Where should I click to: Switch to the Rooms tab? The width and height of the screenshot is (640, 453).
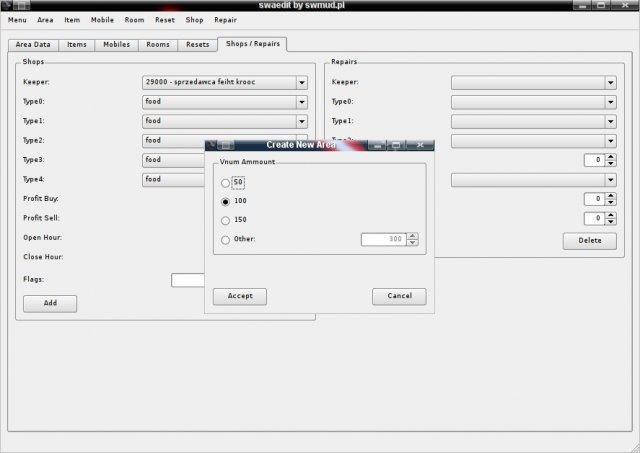[x=158, y=44]
